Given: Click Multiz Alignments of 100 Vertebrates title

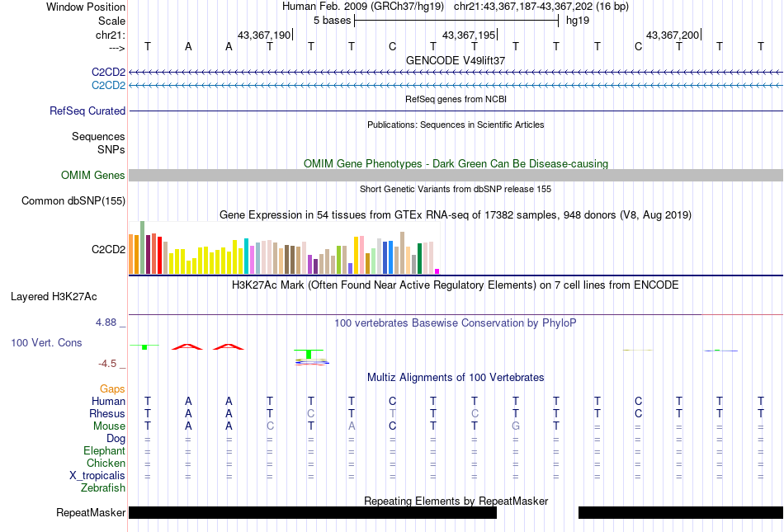Looking at the screenshot, I should (x=456, y=377).
